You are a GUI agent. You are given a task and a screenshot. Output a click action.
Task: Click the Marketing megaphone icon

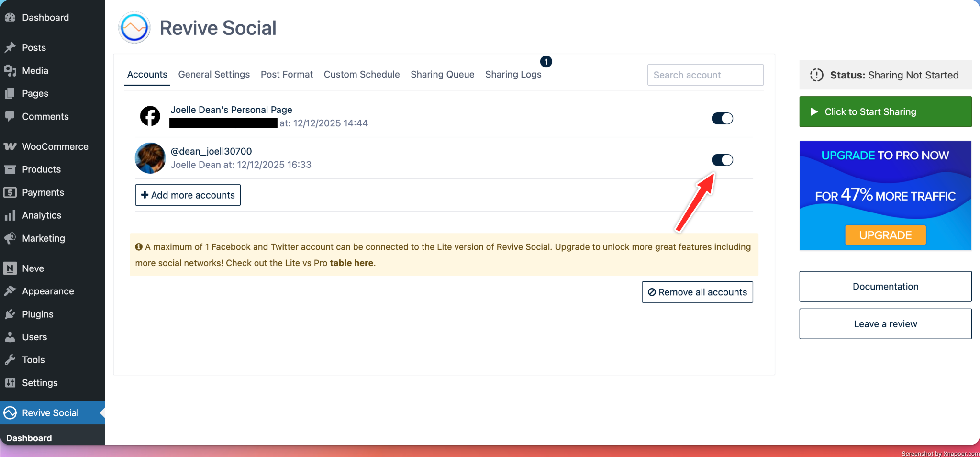pos(10,238)
